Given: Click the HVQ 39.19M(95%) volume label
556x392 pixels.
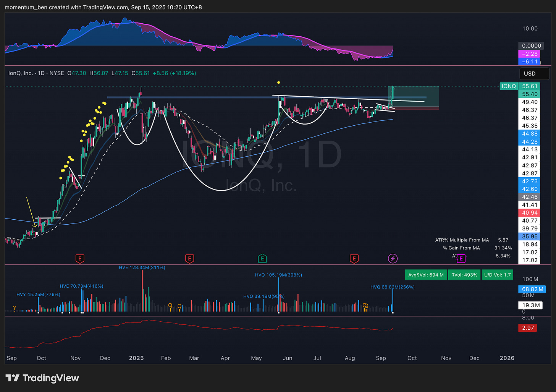Looking at the screenshot, I should click(264, 296).
